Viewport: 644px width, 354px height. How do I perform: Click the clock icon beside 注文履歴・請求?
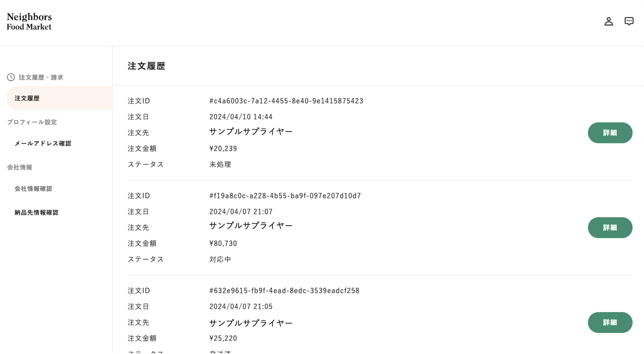(x=11, y=77)
